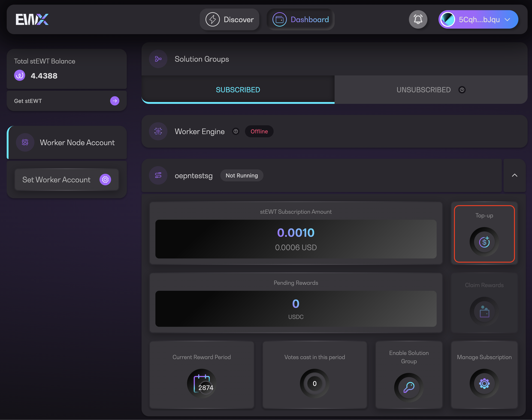532x420 pixels.
Task: Click the notification bell icon
Action: coord(418,19)
